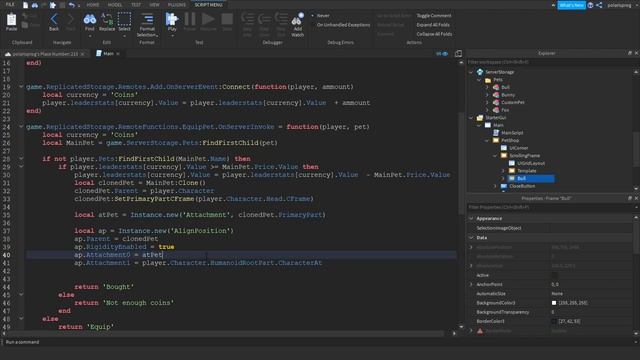
Task: Click the undo arrow in title bar
Action: coord(71,5)
